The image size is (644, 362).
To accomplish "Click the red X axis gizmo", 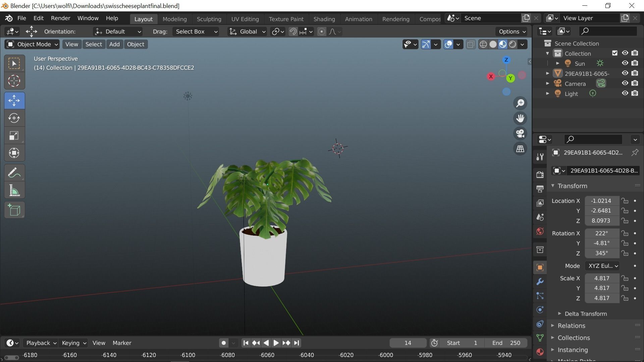I will tap(491, 76).
